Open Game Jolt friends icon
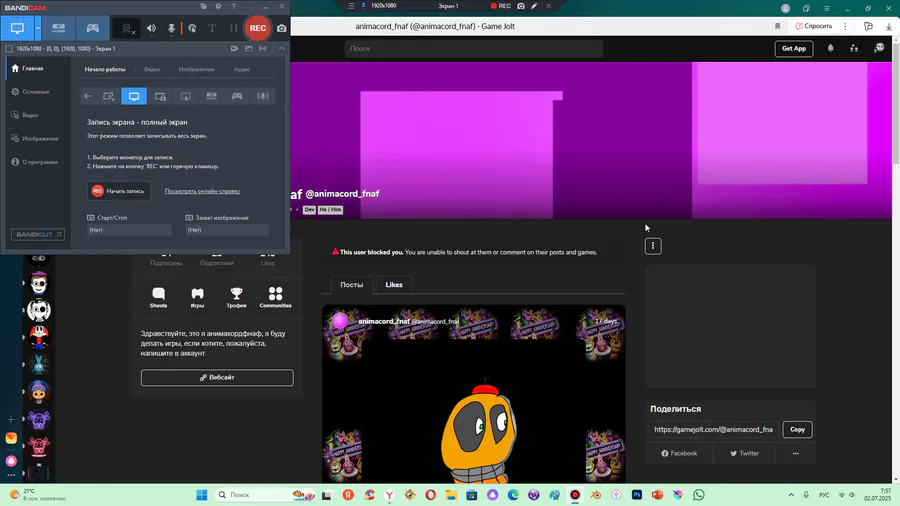This screenshot has height=506, width=900. [x=854, y=48]
